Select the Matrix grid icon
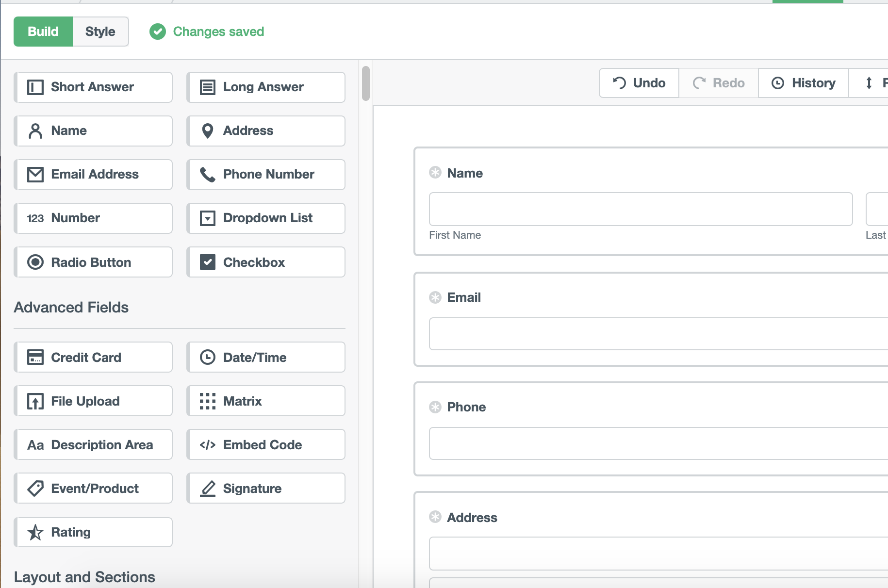 [x=208, y=401]
